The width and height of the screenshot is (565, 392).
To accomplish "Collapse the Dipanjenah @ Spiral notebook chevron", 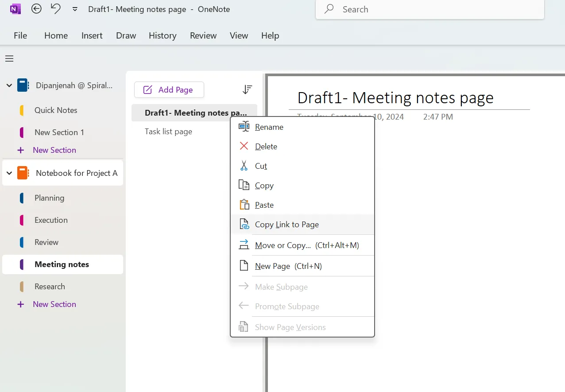I will coord(9,85).
